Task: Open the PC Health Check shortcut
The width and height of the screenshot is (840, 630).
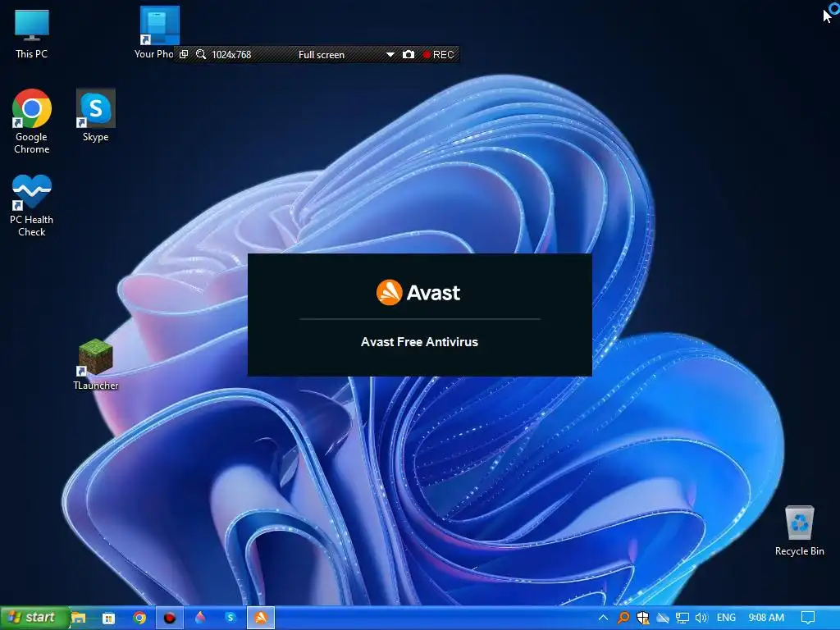Action: [x=32, y=205]
